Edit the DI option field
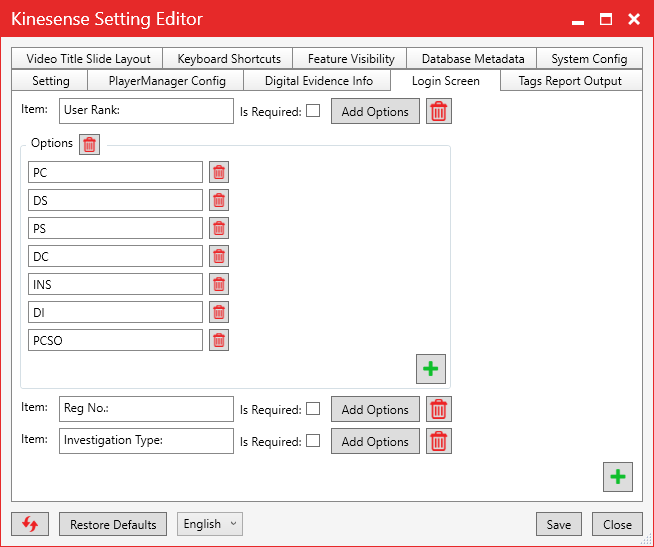Viewport: 654px width, 547px height. pyautogui.click(x=116, y=312)
